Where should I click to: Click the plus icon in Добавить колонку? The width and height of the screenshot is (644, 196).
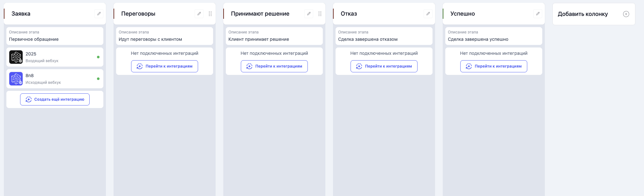626,14
